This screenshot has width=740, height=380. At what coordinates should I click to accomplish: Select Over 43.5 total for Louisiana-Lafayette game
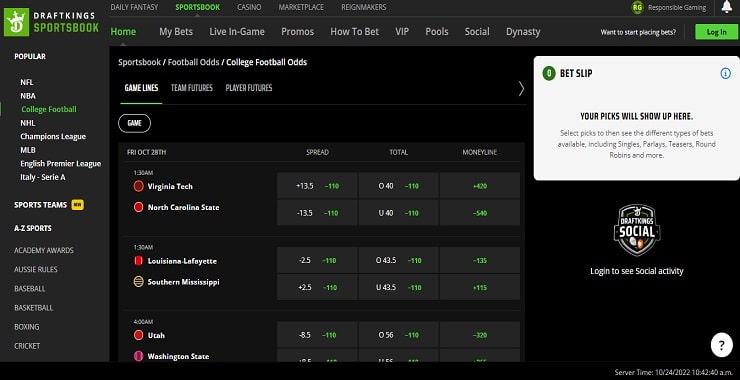coord(398,260)
